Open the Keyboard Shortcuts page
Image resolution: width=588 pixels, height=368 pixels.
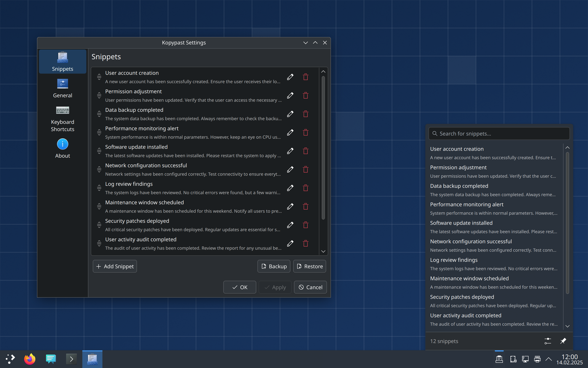tap(62, 118)
